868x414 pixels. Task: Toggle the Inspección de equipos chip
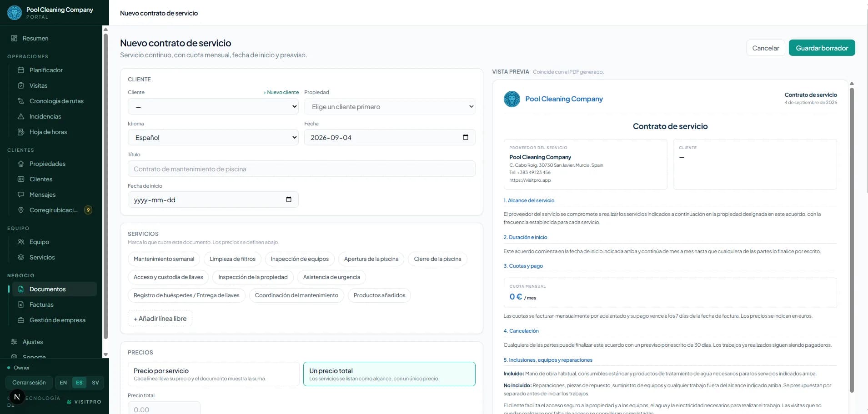300,259
